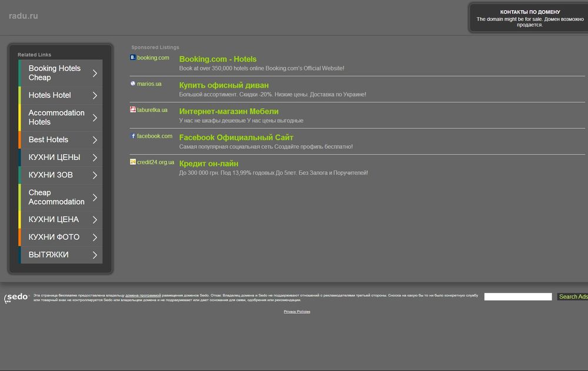Click chevron arrow beside КУХНИ ЦЕНЫ
This screenshot has width=588, height=371.
[95, 158]
